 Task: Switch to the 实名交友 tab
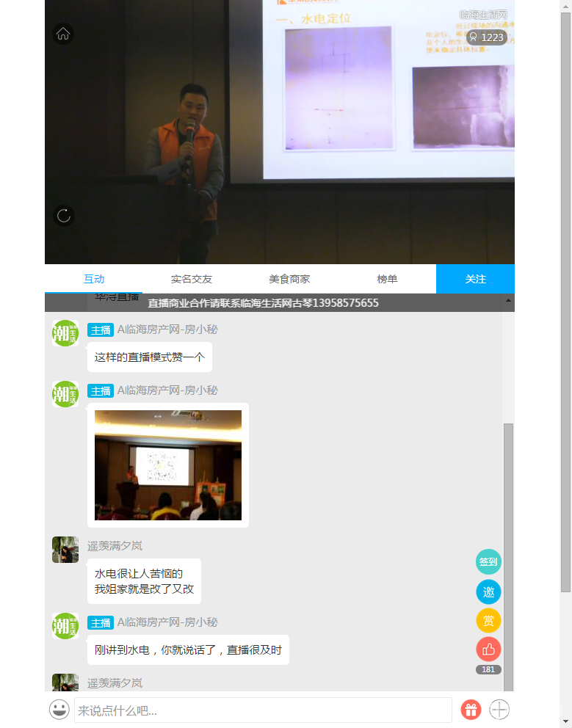192,279
